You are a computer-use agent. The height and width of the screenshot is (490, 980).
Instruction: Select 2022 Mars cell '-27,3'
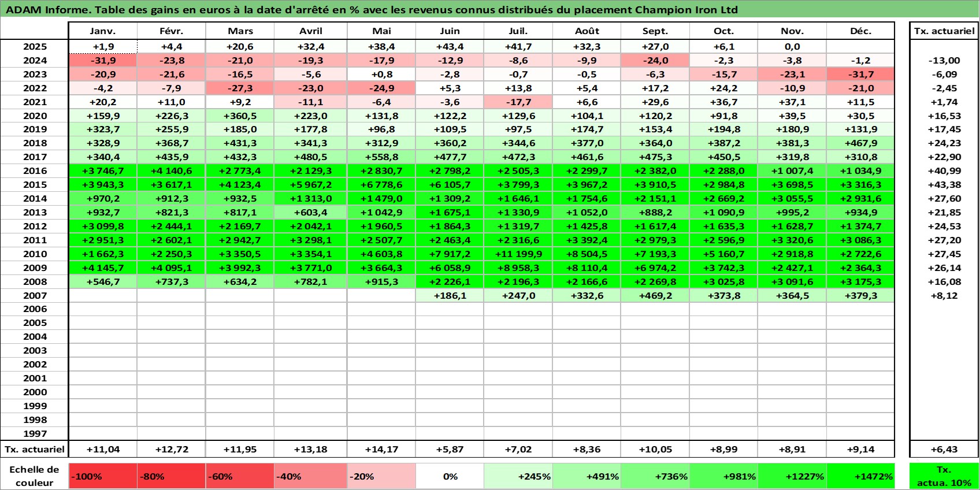coord(240,88)
